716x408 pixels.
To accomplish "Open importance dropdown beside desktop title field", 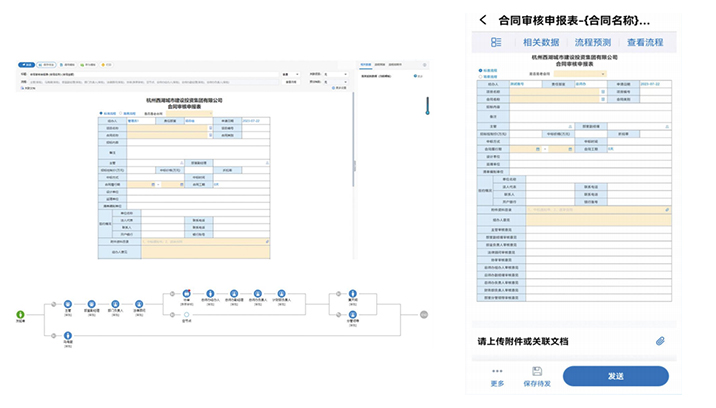I will click(290, 74).
